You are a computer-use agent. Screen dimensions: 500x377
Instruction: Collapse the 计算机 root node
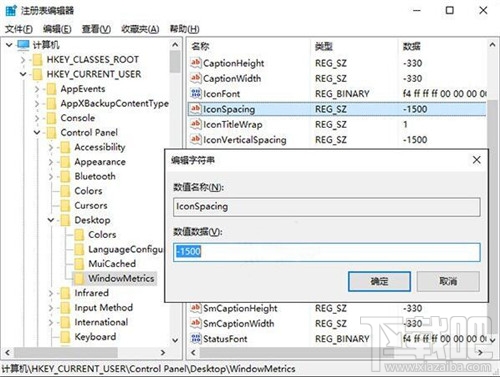point(9,45)
